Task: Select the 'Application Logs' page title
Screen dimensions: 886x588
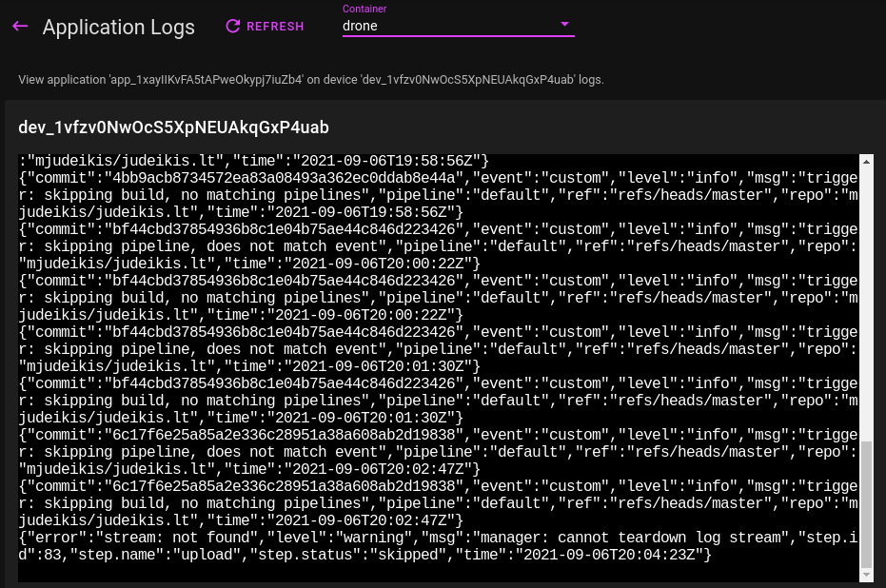Action: [118, 27]
